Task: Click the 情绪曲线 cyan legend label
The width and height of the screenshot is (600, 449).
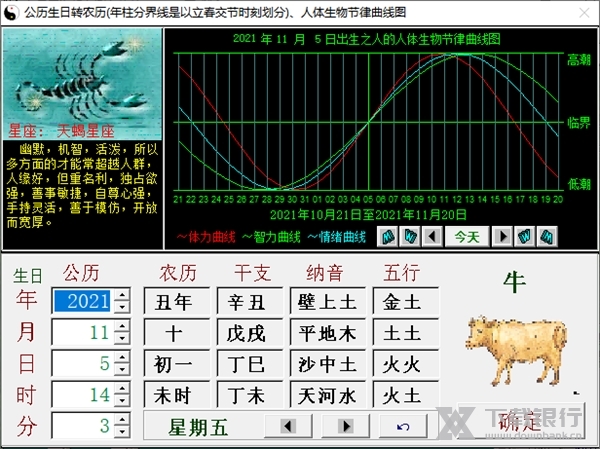Action: (337, 237)
